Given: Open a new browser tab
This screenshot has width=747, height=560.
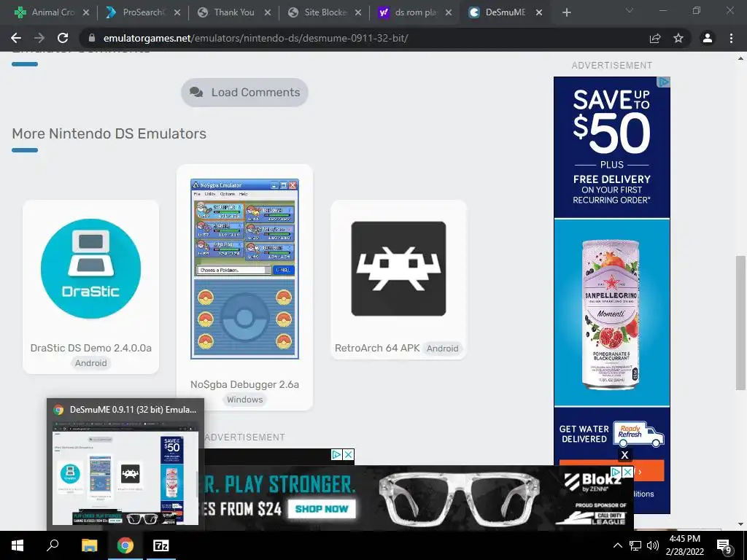Looking at the screenshot, I should 566,12.
